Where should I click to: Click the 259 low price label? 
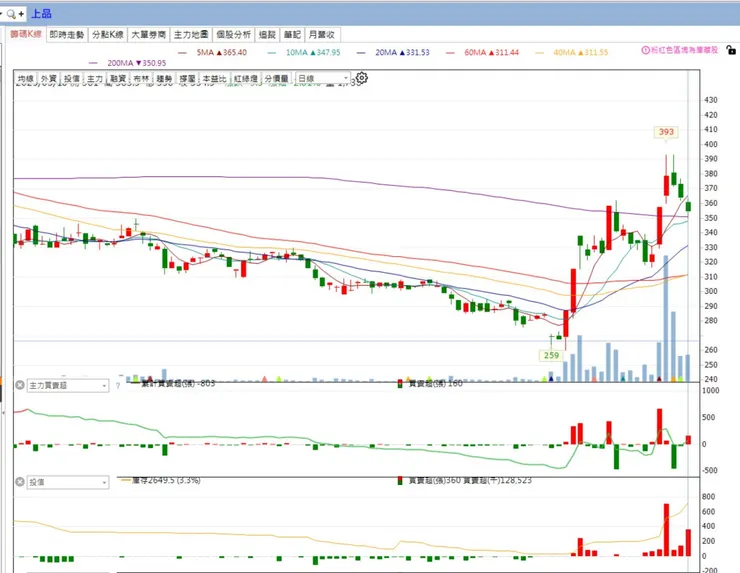tap(551, 355)
